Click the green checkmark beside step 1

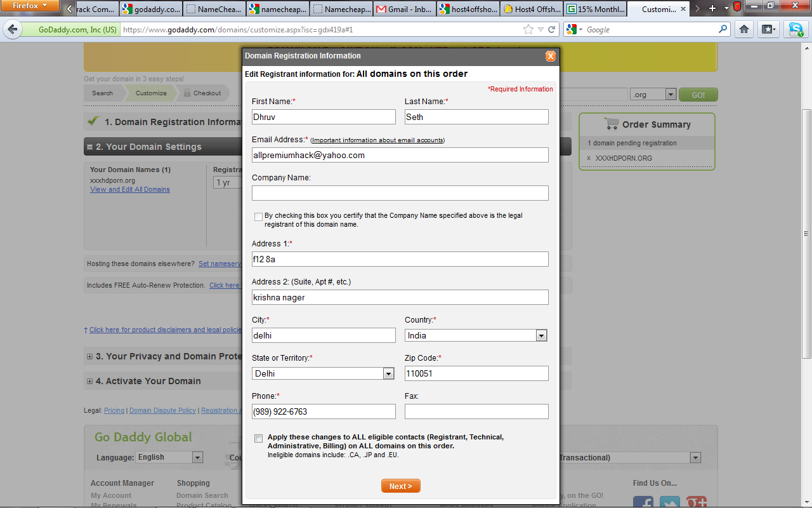coord(93,121)
